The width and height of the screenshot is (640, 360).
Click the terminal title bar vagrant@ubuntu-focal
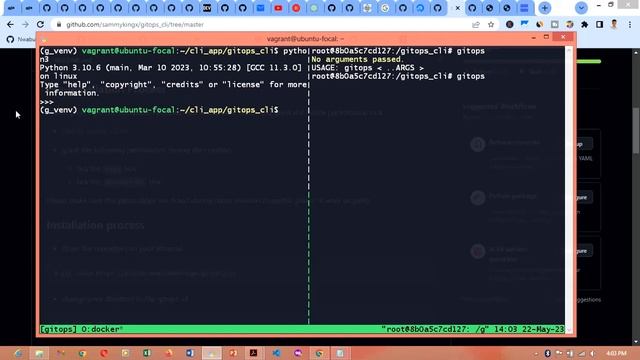coord(305,38)
